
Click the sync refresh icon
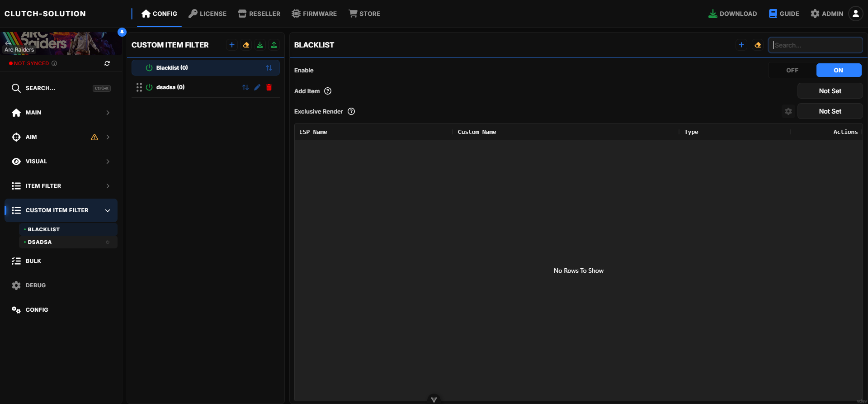tap(107, 63)
